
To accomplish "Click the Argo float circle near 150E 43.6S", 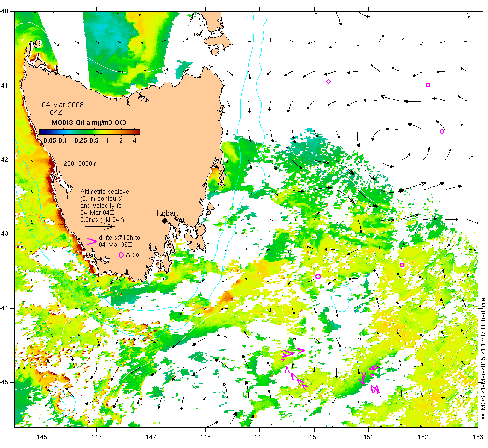I will point(318,276).
